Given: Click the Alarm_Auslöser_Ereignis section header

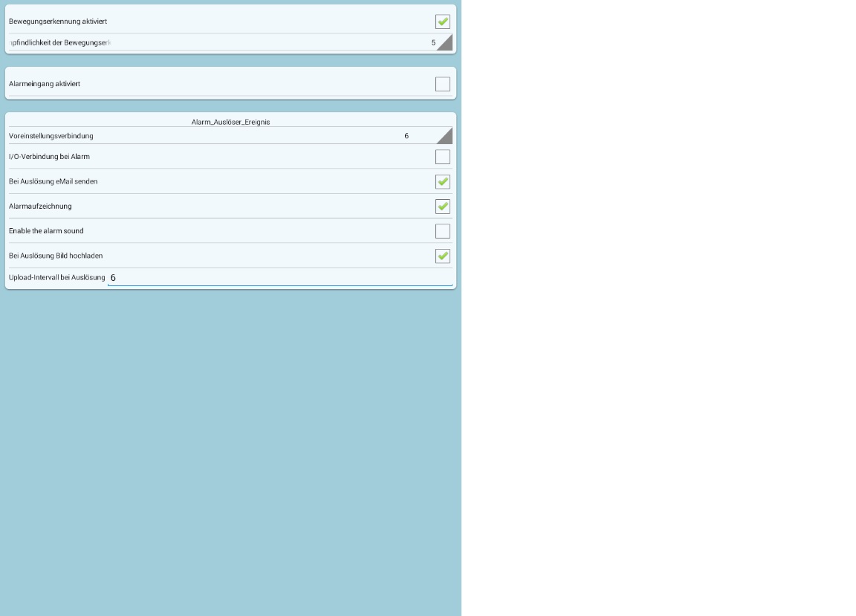Looking at the screenshot, I should pos(230,122).
